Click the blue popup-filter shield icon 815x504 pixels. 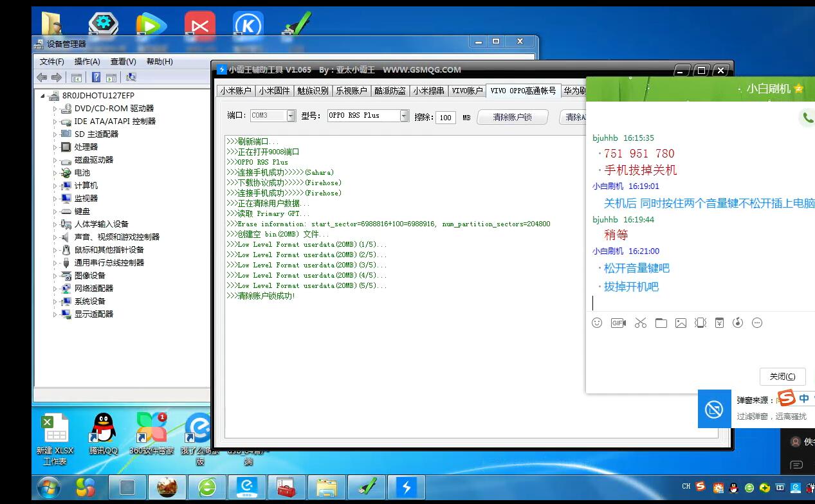click(714, 409)
